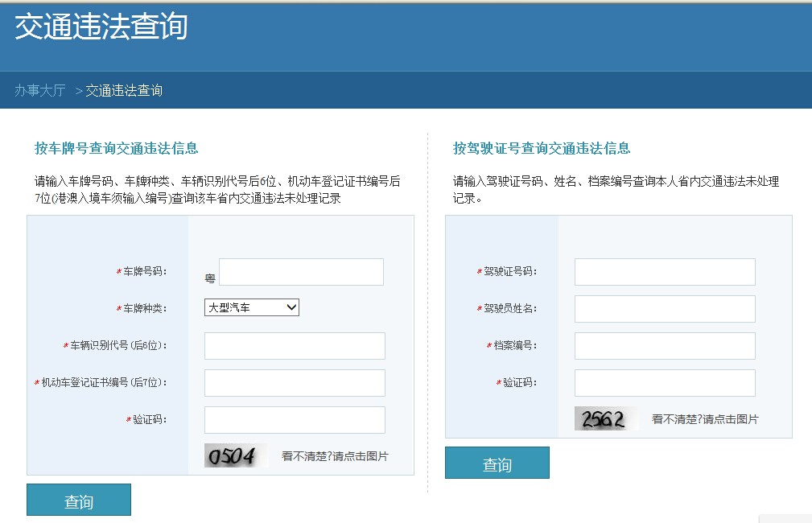The image size is (812, 523).
Task: Click the left form's 验证码 input field
Action: pos(295,420)
